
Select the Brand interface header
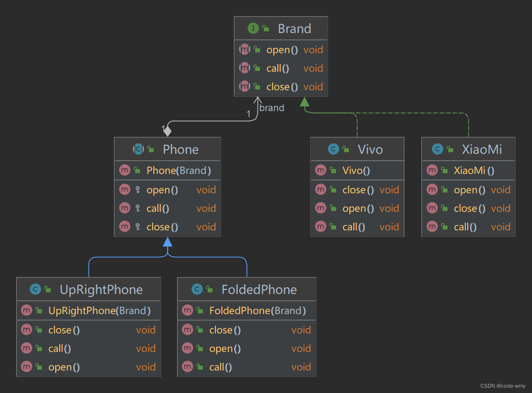281,28
